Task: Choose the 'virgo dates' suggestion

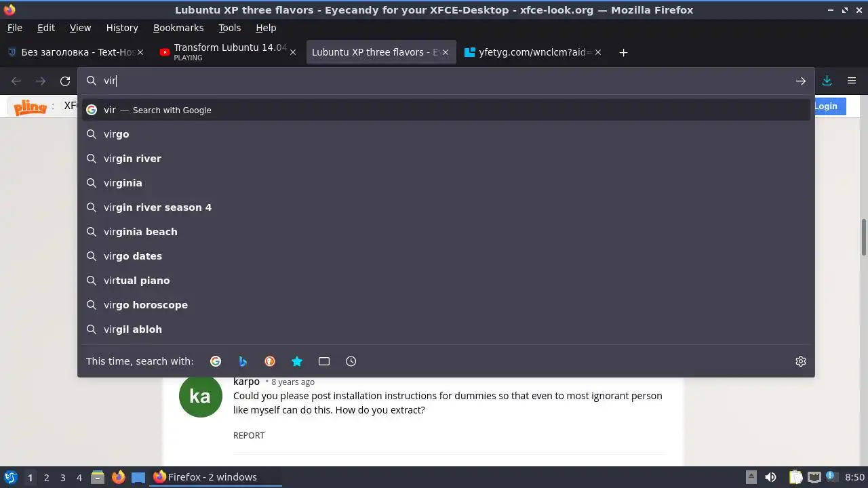Action: point(446,256)
